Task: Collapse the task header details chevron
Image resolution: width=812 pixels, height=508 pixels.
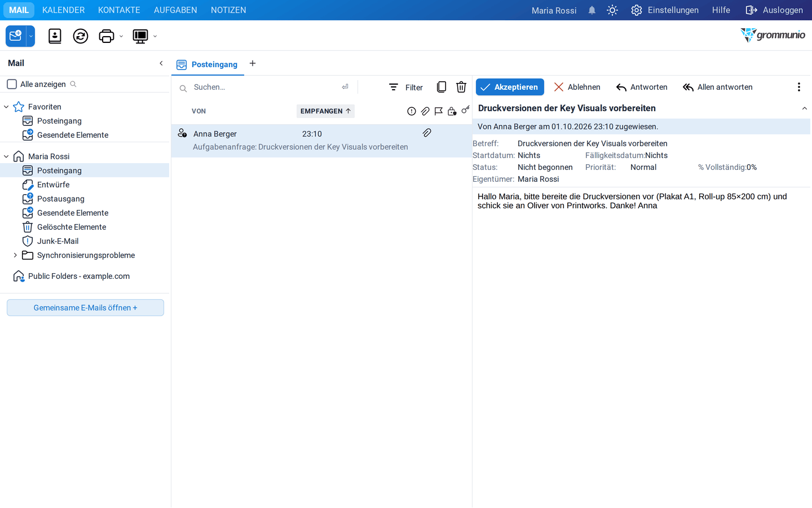Action: (805, 108)
